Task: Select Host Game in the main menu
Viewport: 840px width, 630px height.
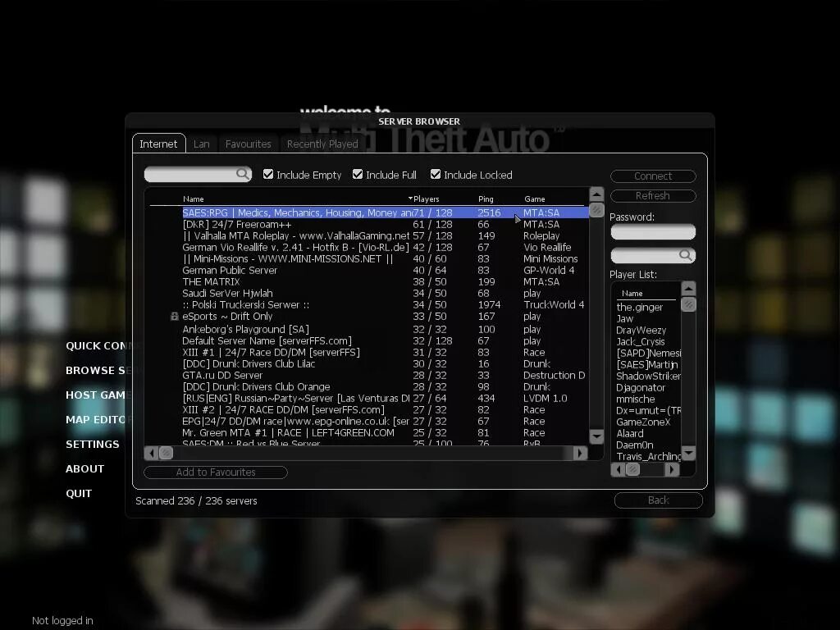Action: pyautogui.click(x=95, y=395)
